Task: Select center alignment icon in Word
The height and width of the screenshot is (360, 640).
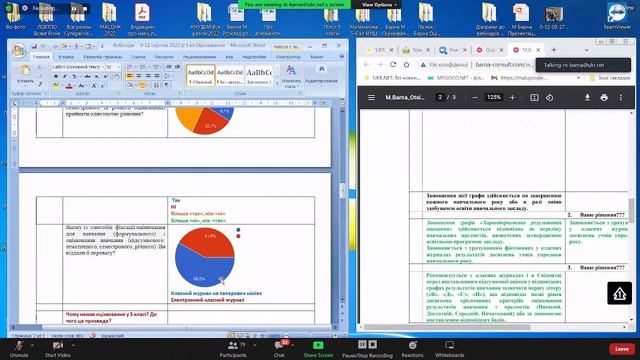Action: pyautogui.click(x=139, y=76)
